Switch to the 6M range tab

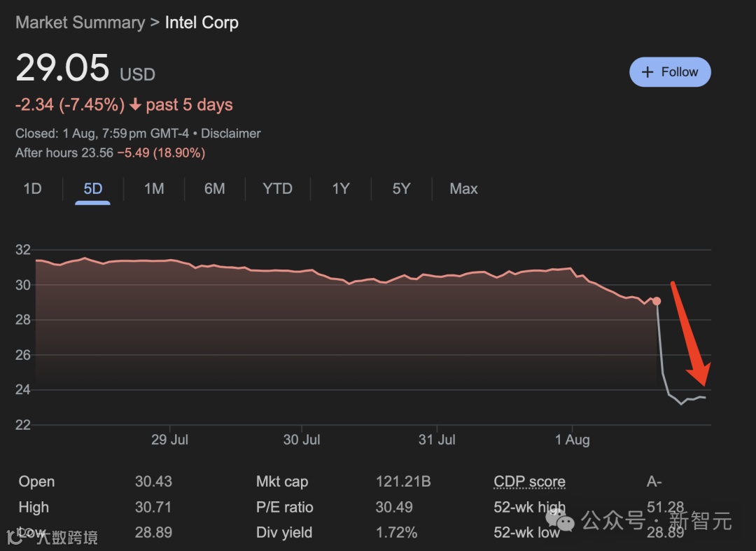click(x=214, y=188)
